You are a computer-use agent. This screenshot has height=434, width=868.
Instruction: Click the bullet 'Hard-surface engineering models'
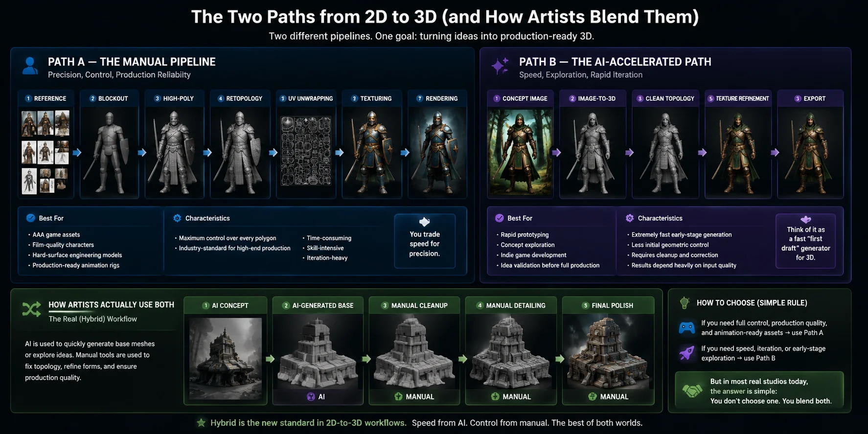77,255
